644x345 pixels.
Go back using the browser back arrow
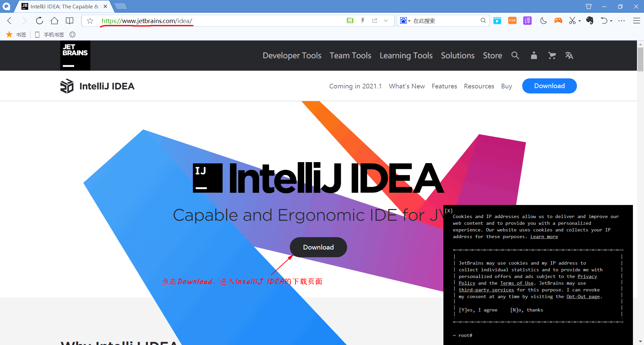pos(9,21)
